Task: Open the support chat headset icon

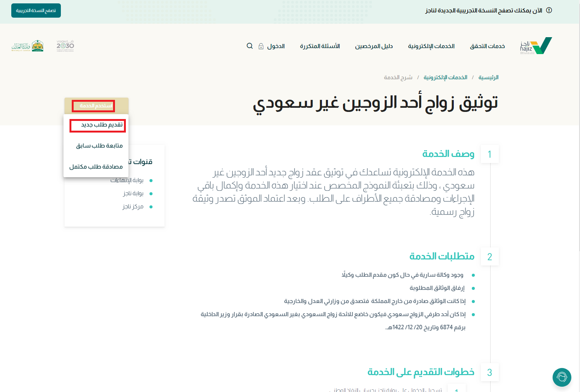Action: click(x=562, y=377)
